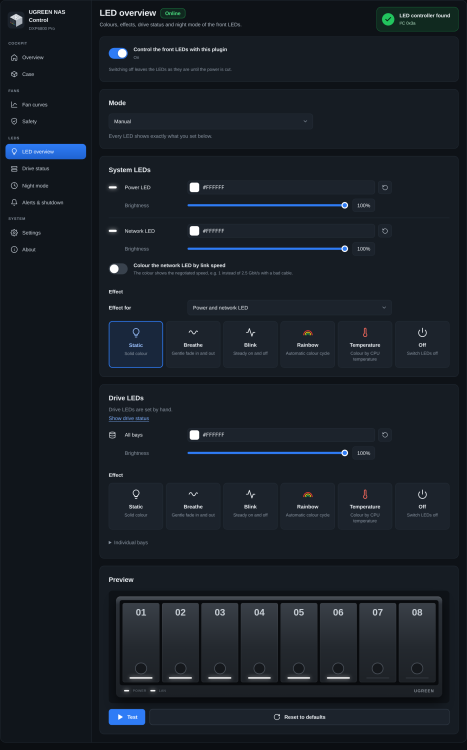The image size is (467, 750).
Task: Select Off effect for system LEDs
Action: [x=422, y=344]
